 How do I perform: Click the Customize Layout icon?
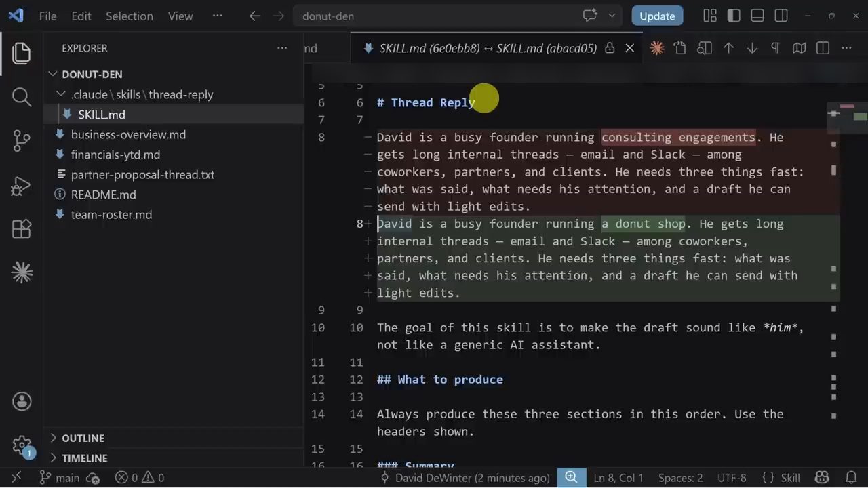click(710, 16)
